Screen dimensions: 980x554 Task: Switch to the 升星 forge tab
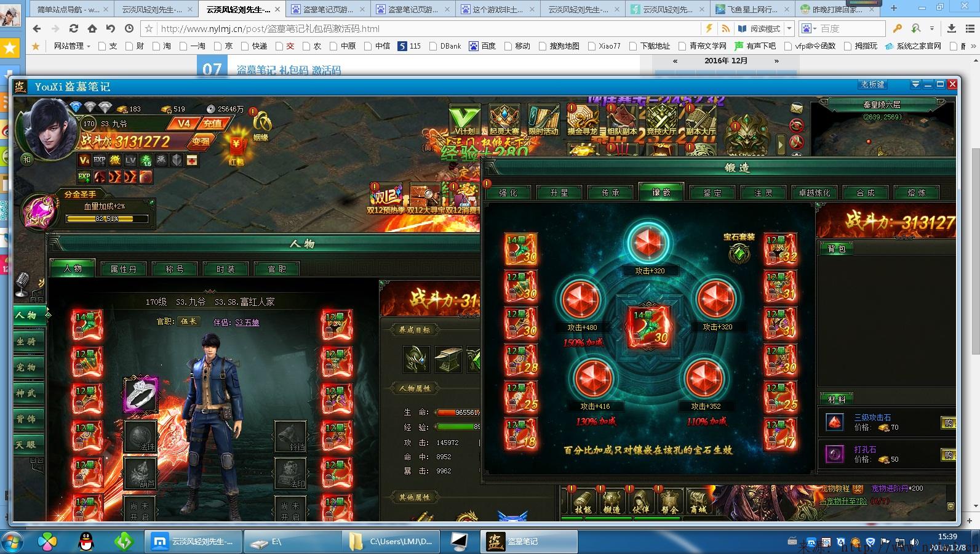tap(559, 193)
